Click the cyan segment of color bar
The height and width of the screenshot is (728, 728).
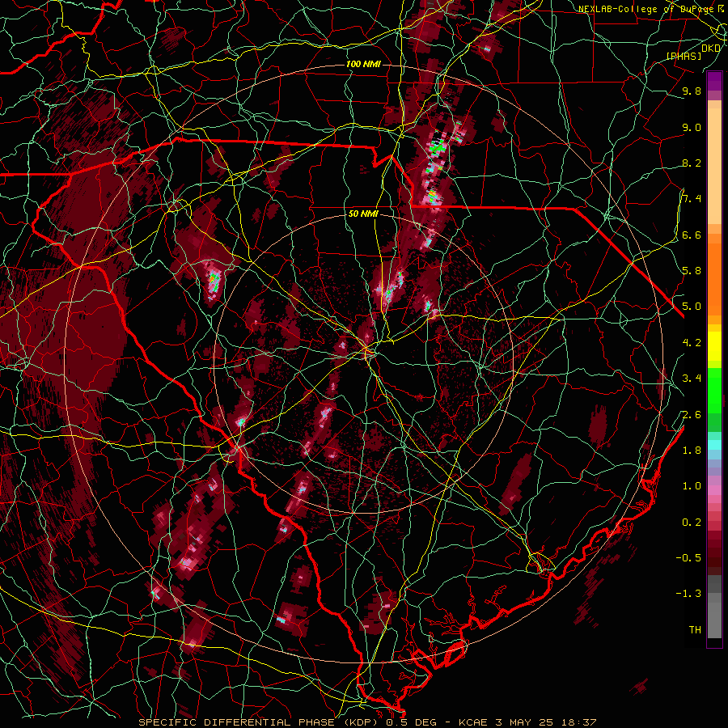714,445
